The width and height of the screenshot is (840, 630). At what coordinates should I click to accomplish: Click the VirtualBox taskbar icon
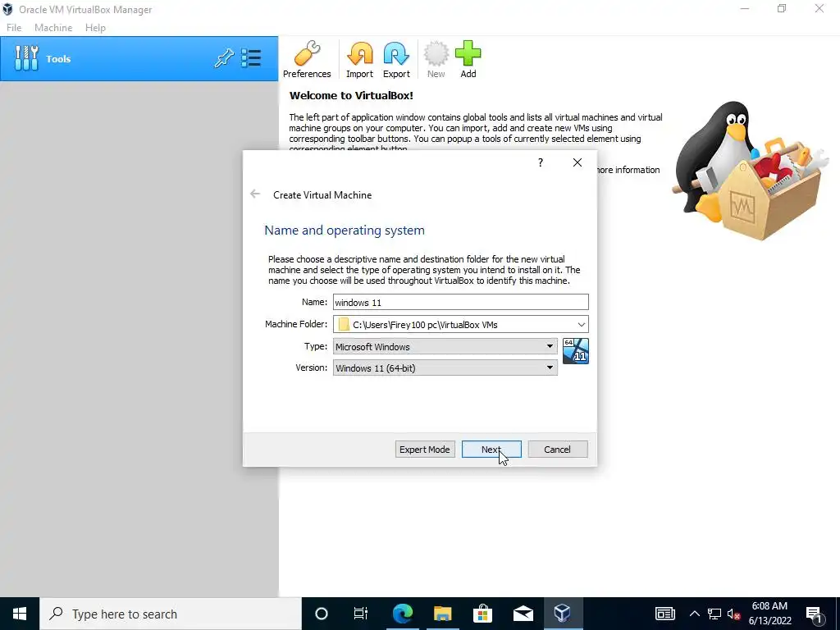click(x=563, y=614)
